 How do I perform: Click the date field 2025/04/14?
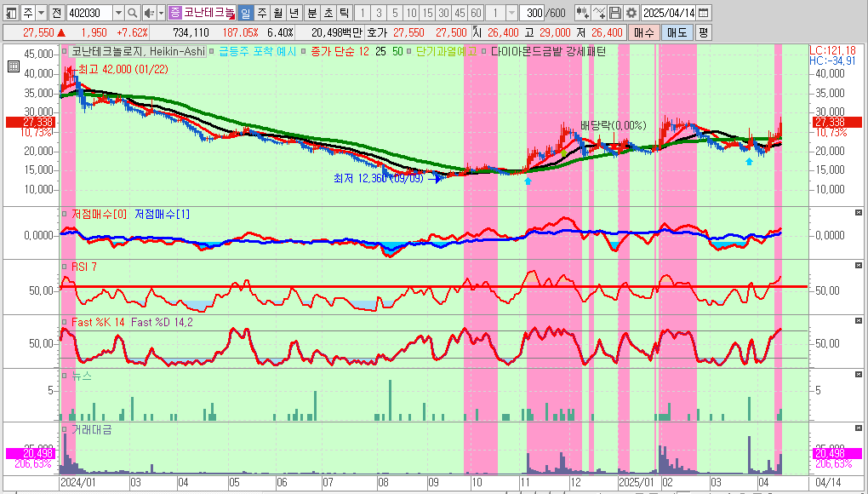point(668,13)
